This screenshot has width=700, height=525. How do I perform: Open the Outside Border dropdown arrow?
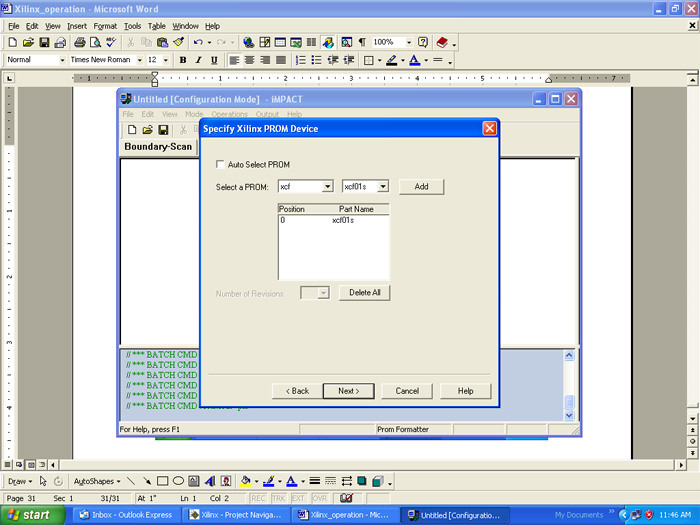click(x=379, y=60)
